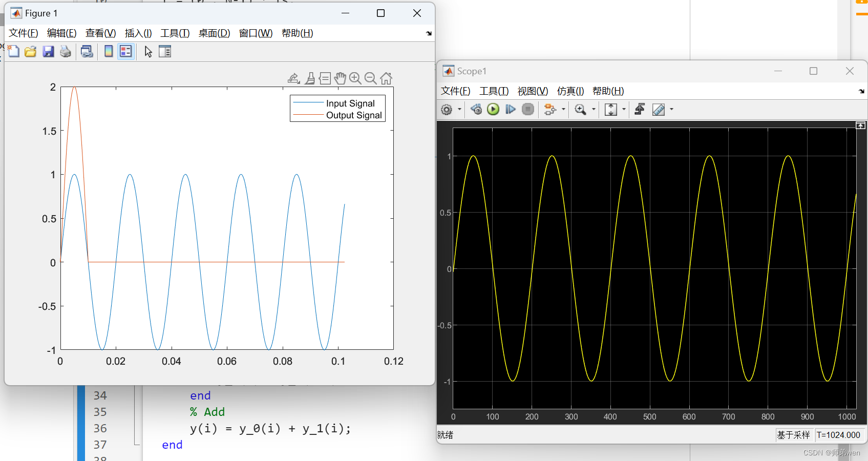This screenshot has height=461, width=868.
Task: Click highlight Simulink block icon in Scope1
Action: [x=550, y=109]
